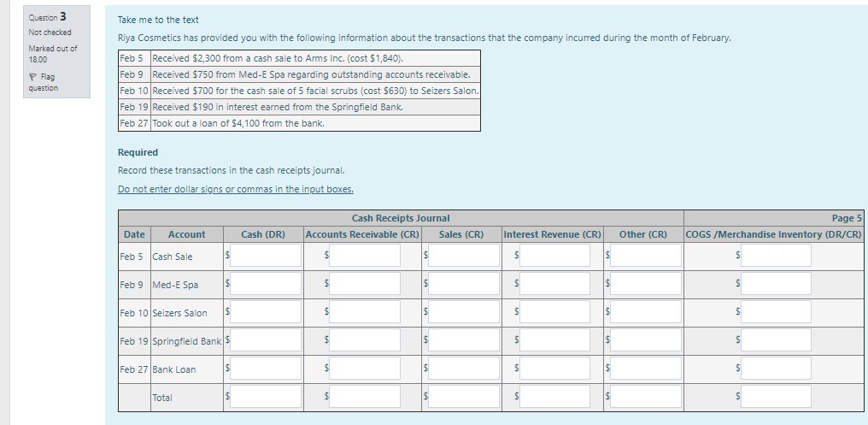Image resolution: width=868 pixels, height=425 pixels.
Task: Click Med-E Spa Accounts Receivable input
Action: [x=365, y=284]
